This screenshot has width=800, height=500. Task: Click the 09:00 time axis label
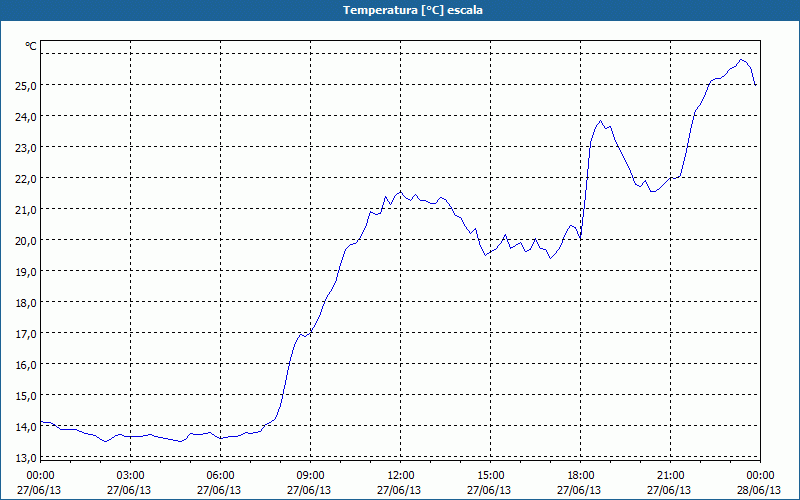coord(310,476)
